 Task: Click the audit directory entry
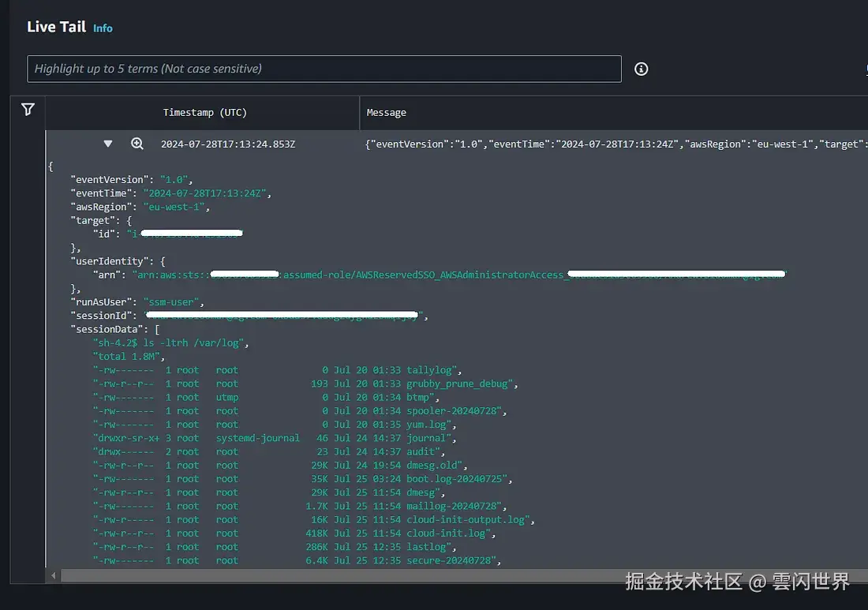(x=268, y=451)
